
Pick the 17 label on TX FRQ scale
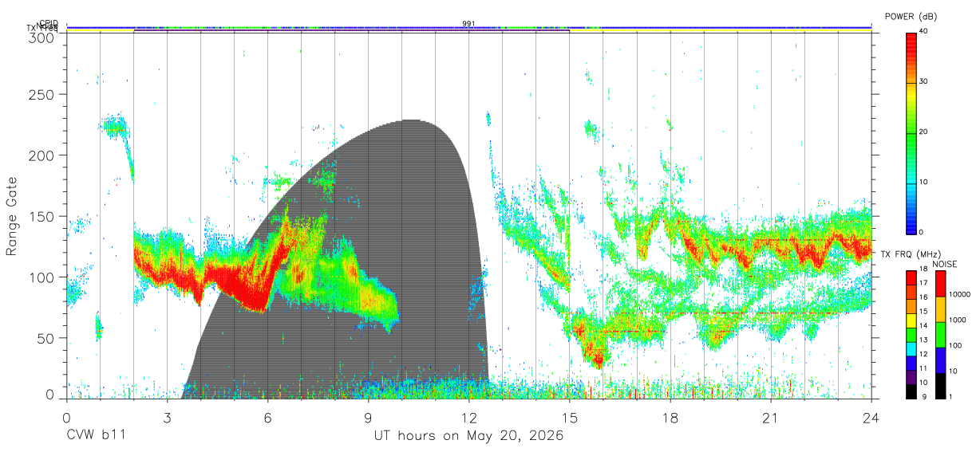click(924, 284)
